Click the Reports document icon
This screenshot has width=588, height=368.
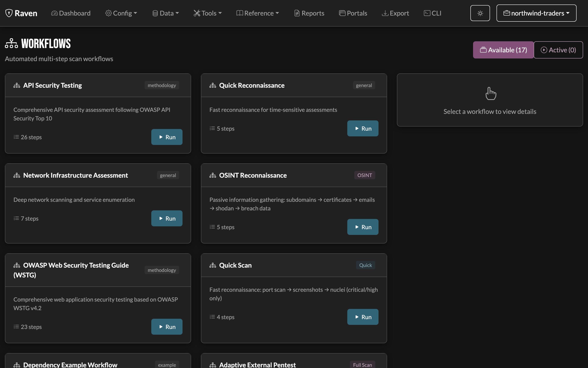pyautogui.click(x=297, y=13)
